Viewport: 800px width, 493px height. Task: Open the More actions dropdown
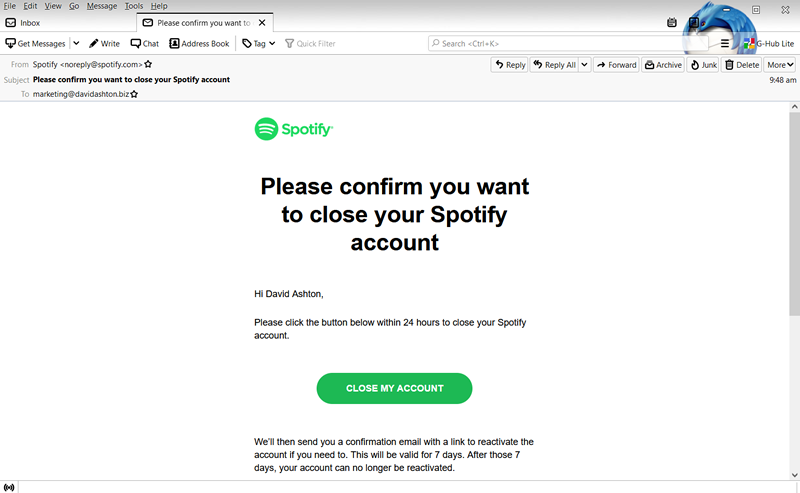click(x=780, y=65)
